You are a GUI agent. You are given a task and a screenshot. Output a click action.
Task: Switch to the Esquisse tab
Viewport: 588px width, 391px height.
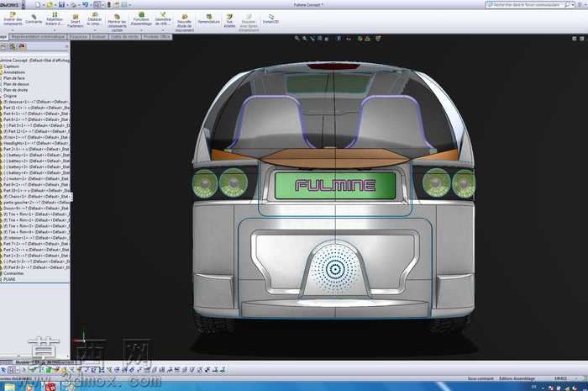coord(78,37)
